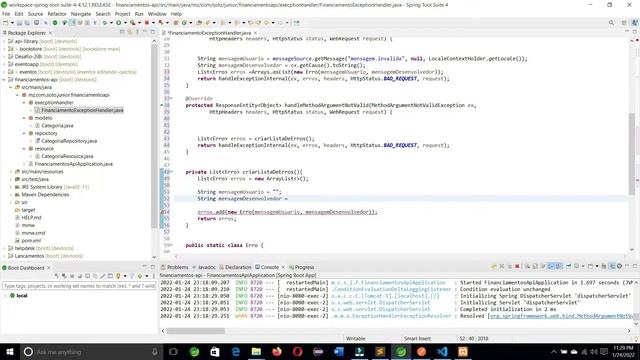640x360 pixels.
Task: Click the MethodArgumentNotValid link in console
Action: [x=561, y=316]
